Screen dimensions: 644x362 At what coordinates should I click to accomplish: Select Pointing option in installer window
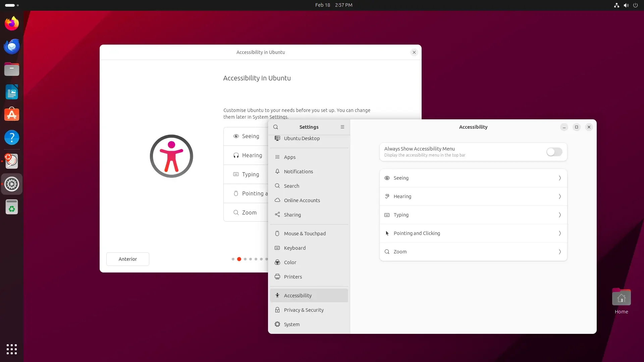(246, 194)
